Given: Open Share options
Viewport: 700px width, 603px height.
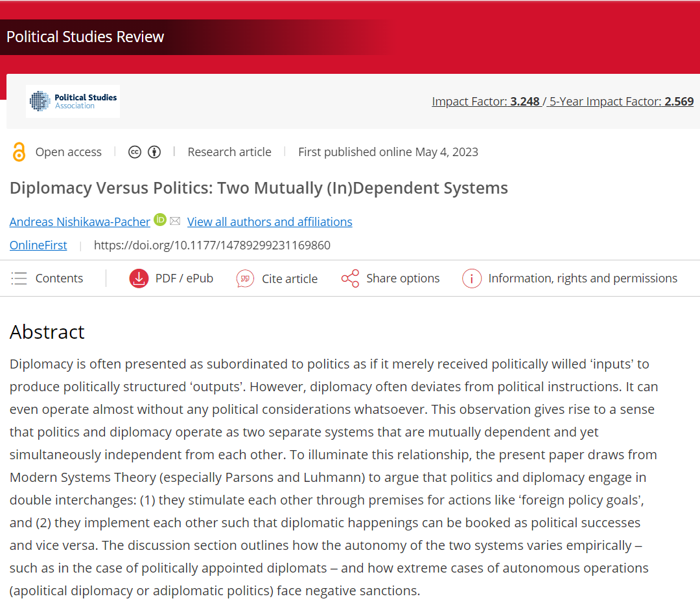Looking at the screenshot, I should click(x=403, y=279).
